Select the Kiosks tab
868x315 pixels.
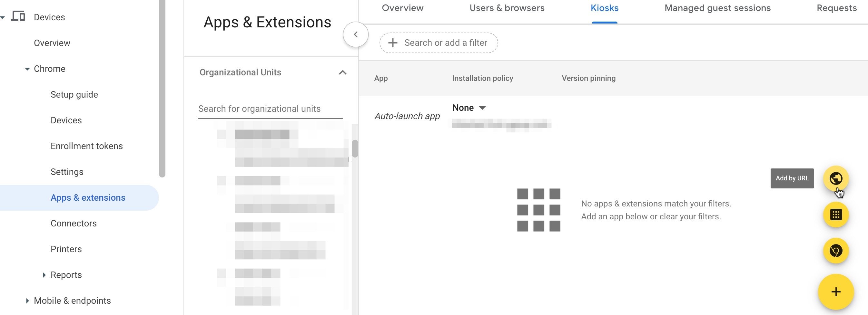(605, 8)
